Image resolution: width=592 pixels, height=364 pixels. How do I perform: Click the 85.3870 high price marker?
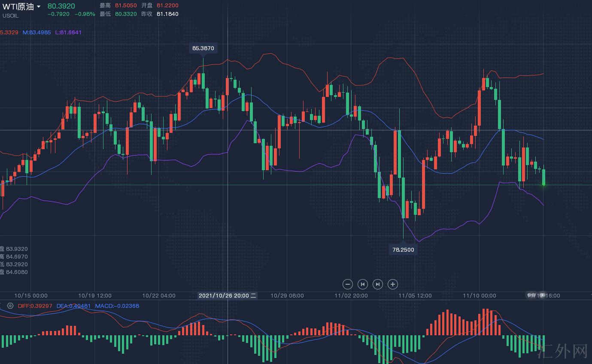tap(203, 48)
